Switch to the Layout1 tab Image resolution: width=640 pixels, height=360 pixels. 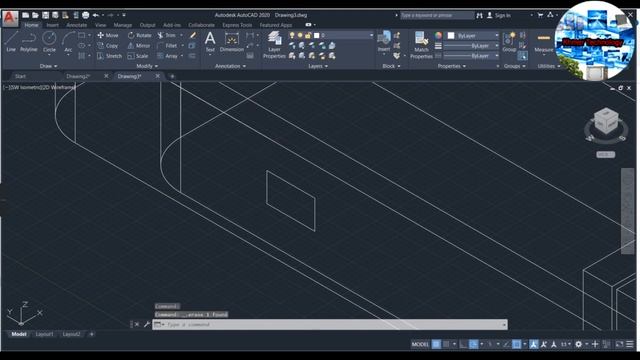tap(44, 334)
